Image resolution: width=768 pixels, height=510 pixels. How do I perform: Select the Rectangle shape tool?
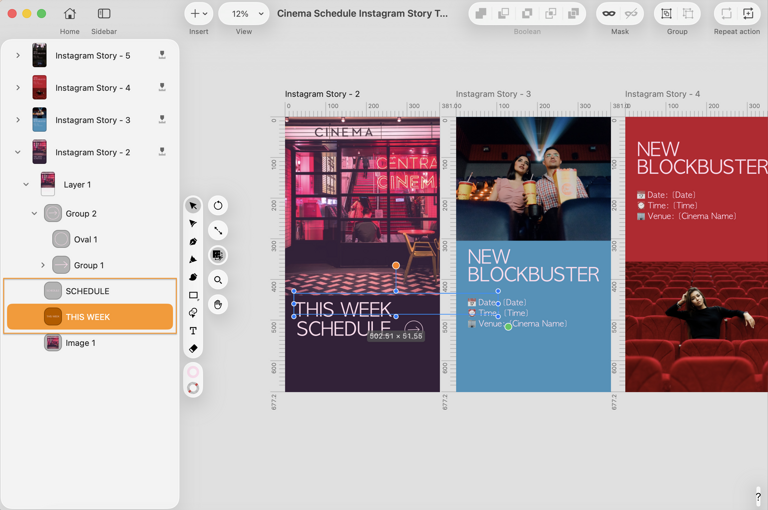(x=193, y=295)
